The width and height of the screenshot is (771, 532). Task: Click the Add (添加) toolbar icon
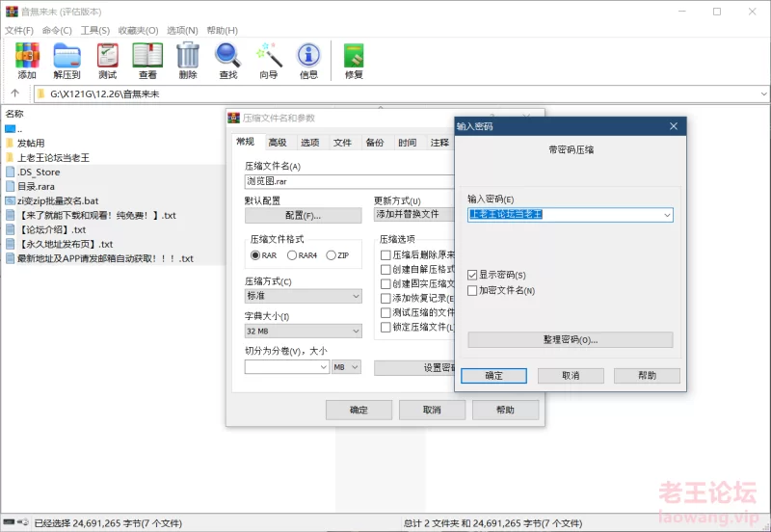[x=27, y=61]
